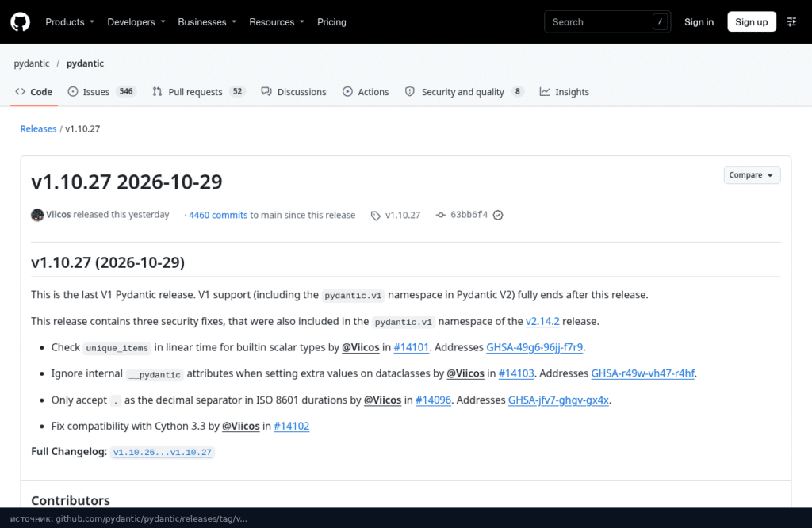Click the v1.10.27 (2026-10-29) section heading

pyautogui.click(x=108, y=262)
